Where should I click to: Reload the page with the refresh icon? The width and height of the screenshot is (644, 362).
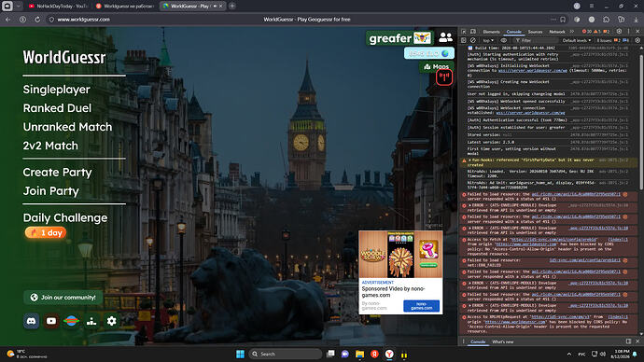click(x=37, y=20)
